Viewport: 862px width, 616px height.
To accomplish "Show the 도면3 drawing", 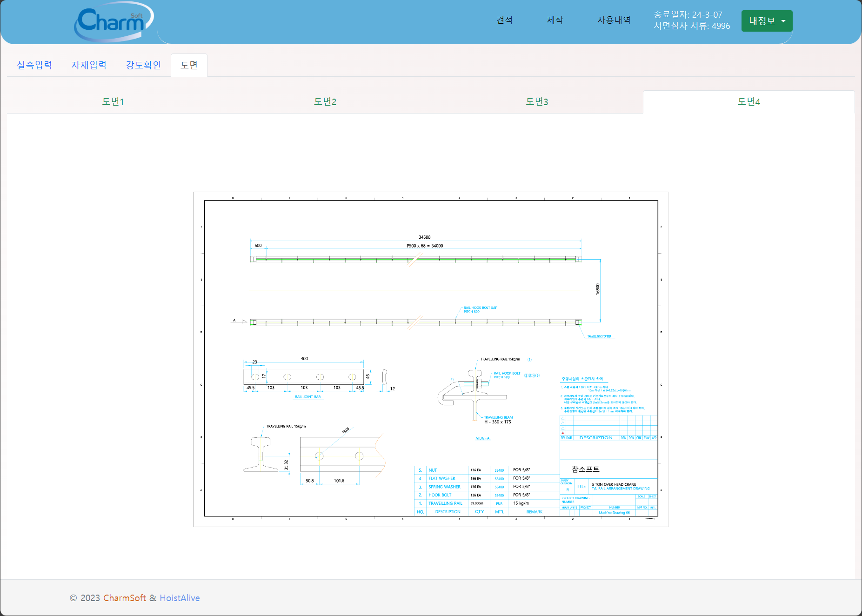I will click(537, 101).
